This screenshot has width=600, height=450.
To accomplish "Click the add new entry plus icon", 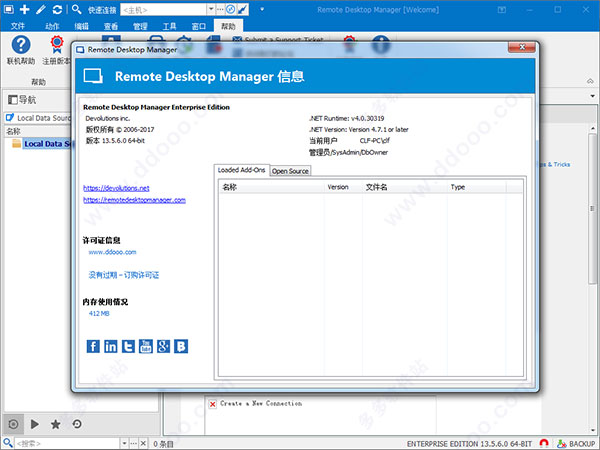I will (24, 9).
